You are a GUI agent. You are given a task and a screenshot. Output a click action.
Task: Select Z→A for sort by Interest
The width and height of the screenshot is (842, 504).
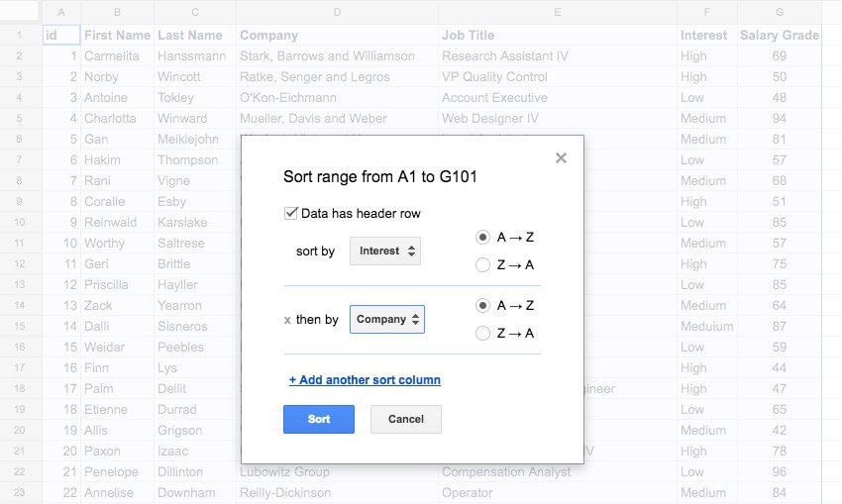click(482, 264)
